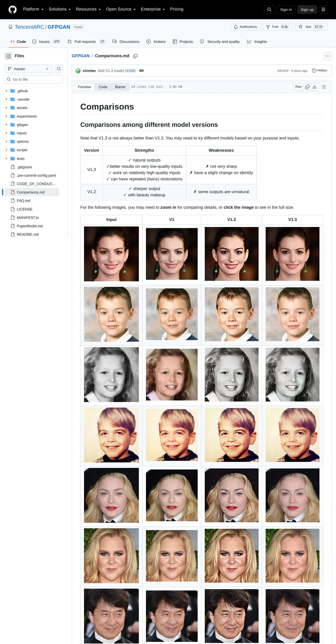Open the Insights tab
This screenshot has width=336, height=644.
tap(257, 41)
